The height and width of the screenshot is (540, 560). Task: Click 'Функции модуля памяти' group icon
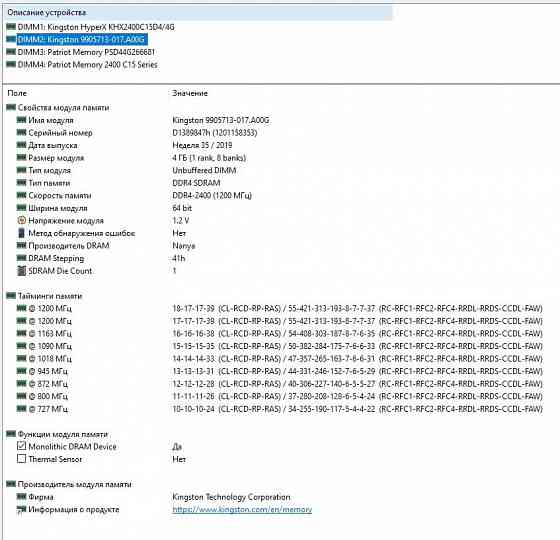click(11, 434)
